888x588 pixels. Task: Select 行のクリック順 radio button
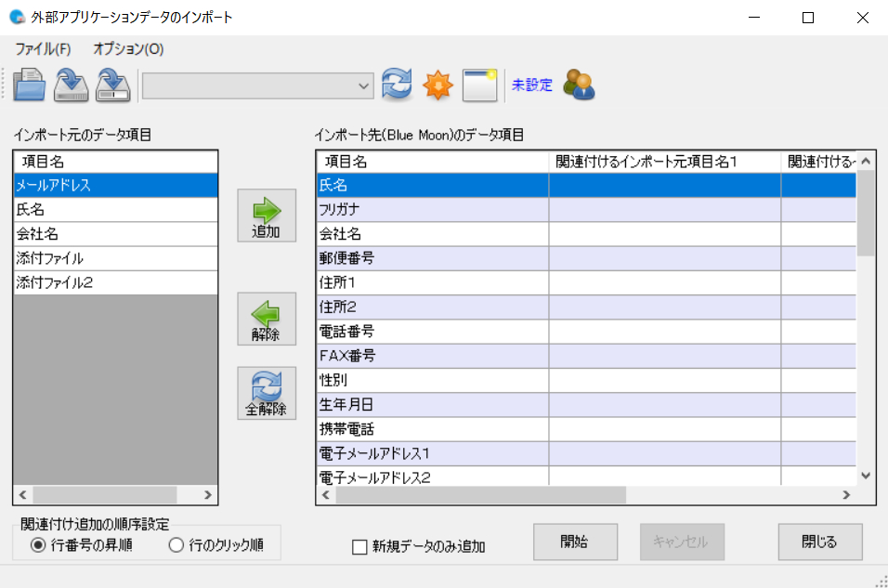point(176,545)
